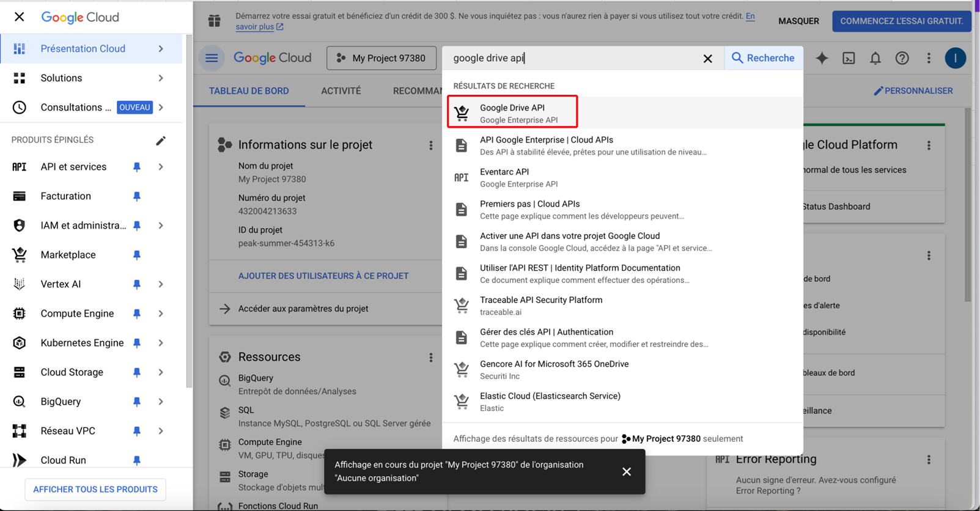Click the edit pencil beside Produits épinglés
Image resolution: width=980 pixels, height=511 pixels.
pos(161,141)
